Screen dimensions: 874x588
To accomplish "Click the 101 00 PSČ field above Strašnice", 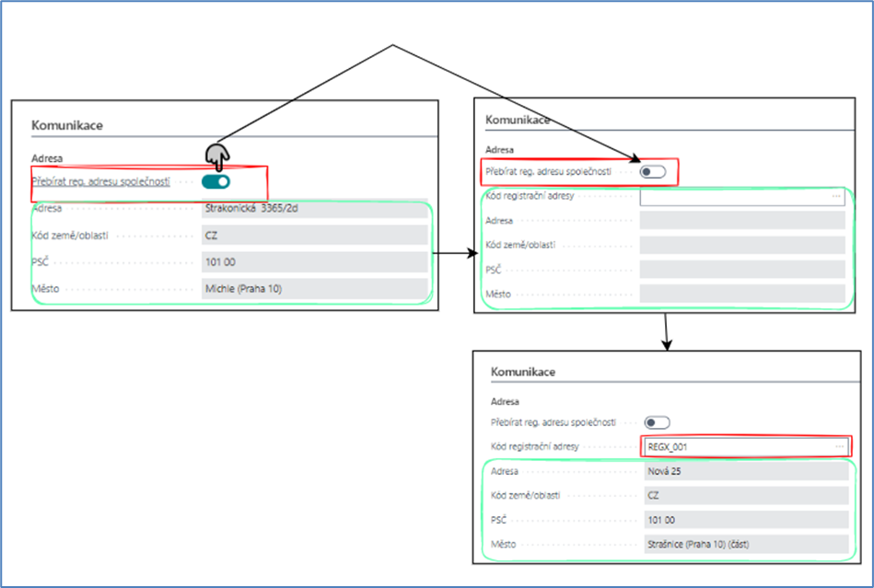I will [744, 520].
